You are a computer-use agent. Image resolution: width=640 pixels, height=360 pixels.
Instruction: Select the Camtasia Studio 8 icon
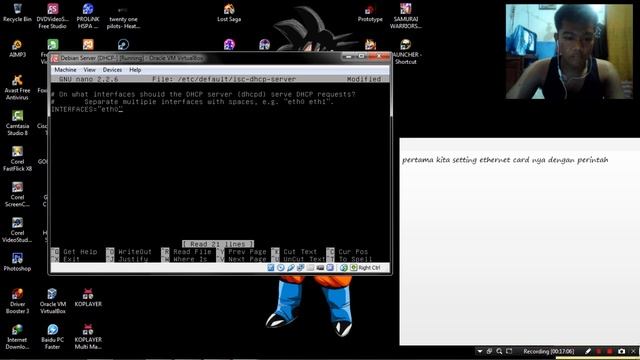[17, 123]
